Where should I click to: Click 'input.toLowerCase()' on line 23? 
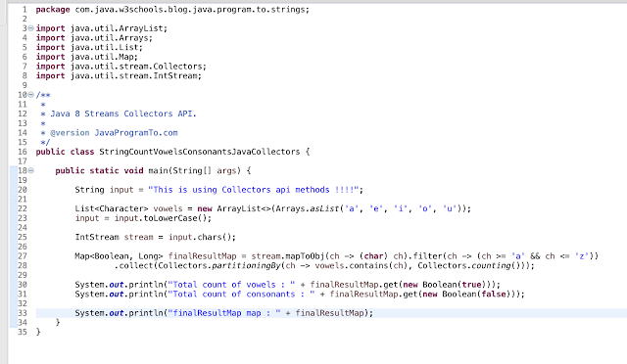[x=161, y=218]
